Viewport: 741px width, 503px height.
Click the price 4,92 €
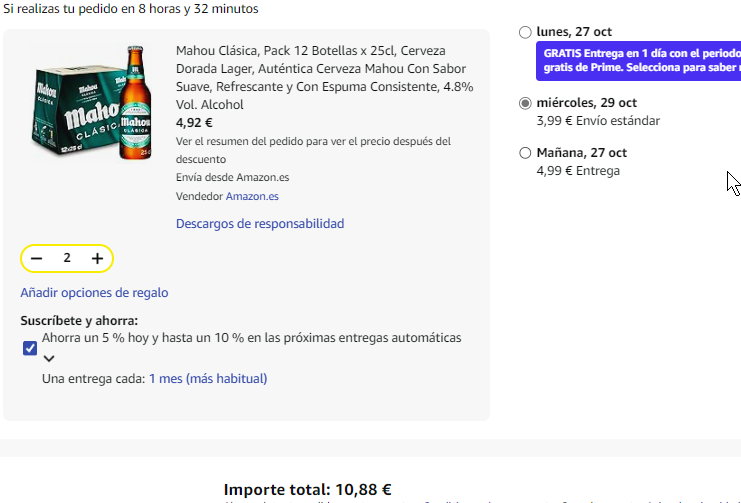(x=194, y=123)
